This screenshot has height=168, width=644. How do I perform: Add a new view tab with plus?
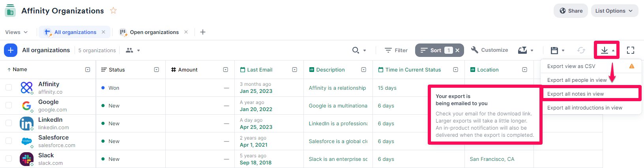[203, 32]
